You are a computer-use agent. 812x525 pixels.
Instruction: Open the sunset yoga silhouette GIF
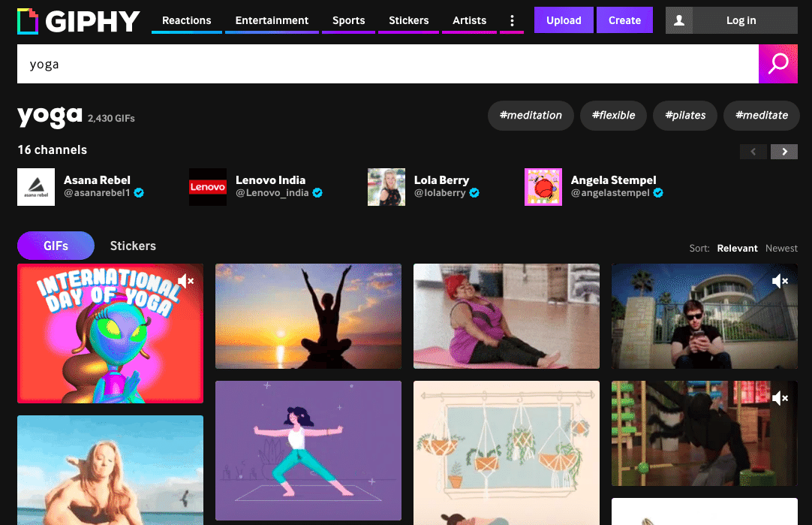click(308, 316)
